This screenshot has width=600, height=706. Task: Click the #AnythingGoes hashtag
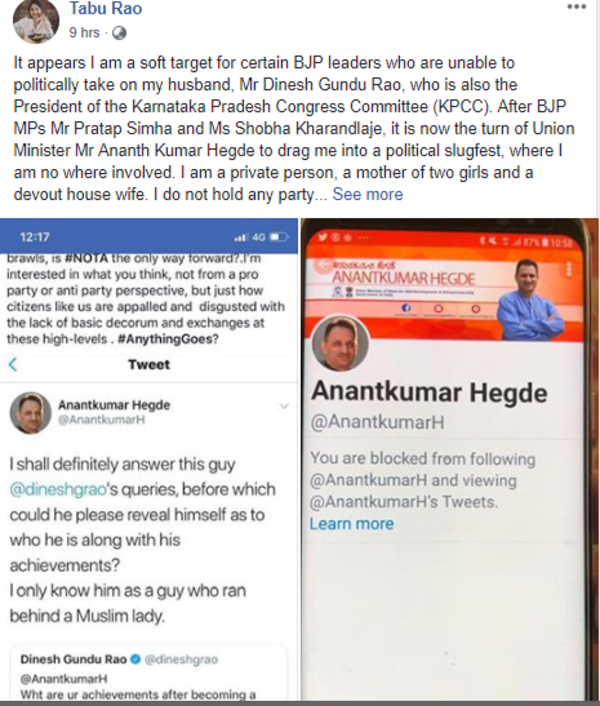click(x=165, y=339)
